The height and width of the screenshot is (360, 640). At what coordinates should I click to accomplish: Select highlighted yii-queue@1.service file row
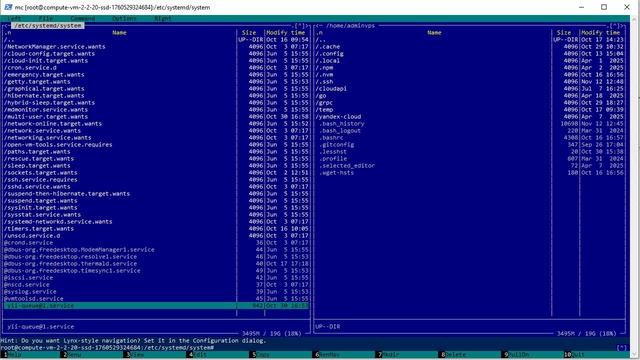pyautogui.click(x=156, y=305)
